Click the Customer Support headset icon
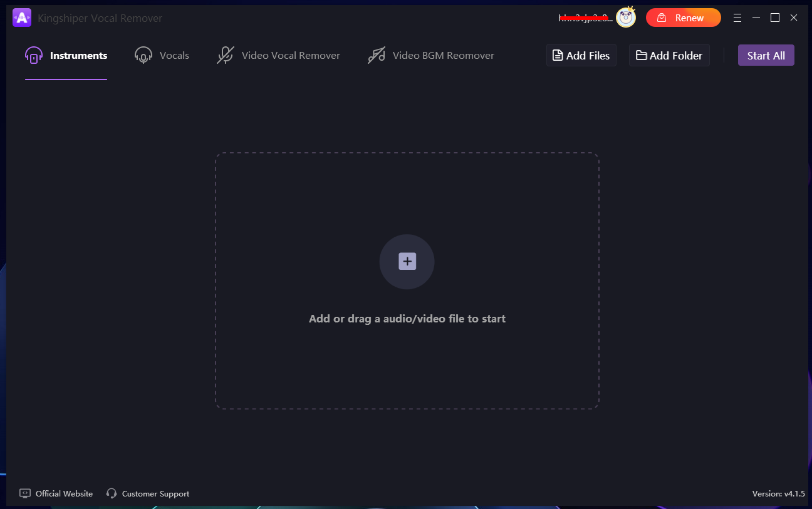This screenshot has height=509, width=812. [112, 493]
